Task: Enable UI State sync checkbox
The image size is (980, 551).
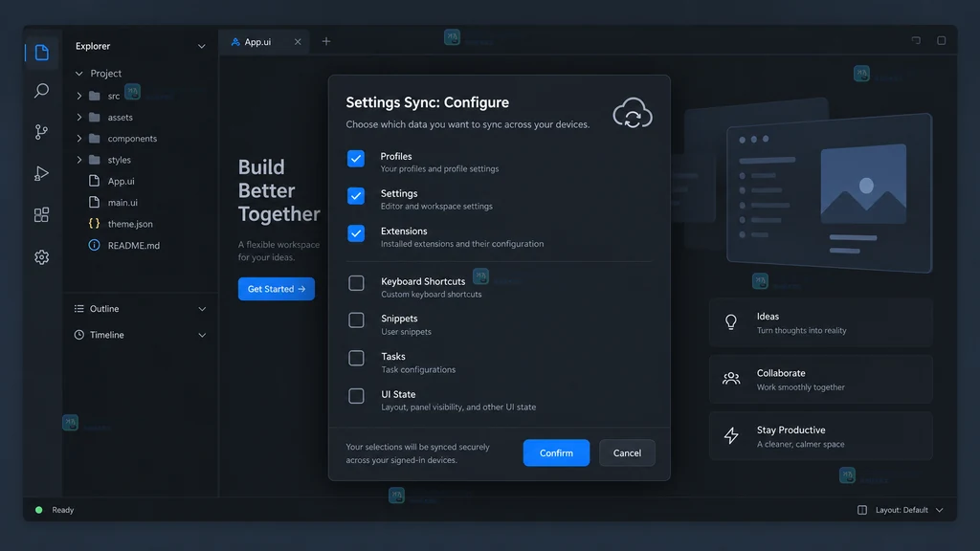Action: pos(356,396)
